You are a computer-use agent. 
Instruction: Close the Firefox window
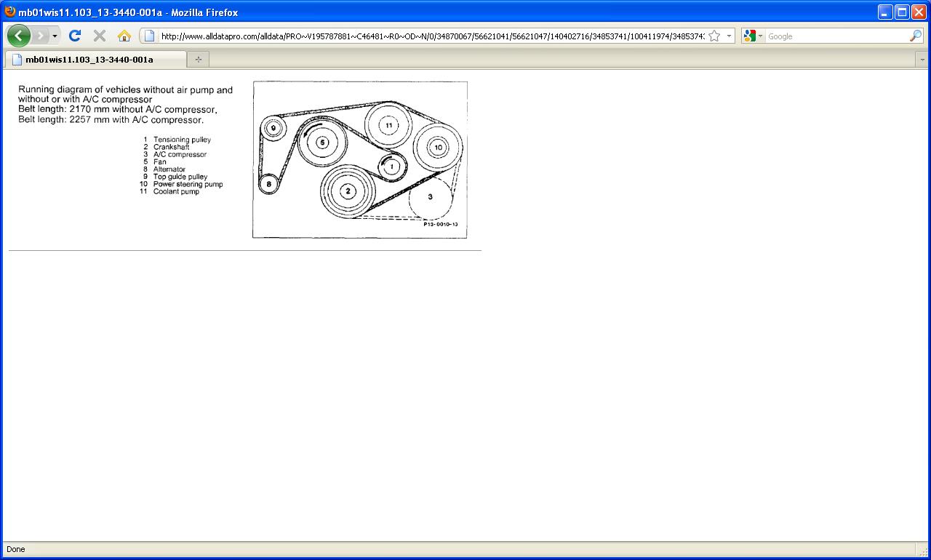(x=919, y=12)
